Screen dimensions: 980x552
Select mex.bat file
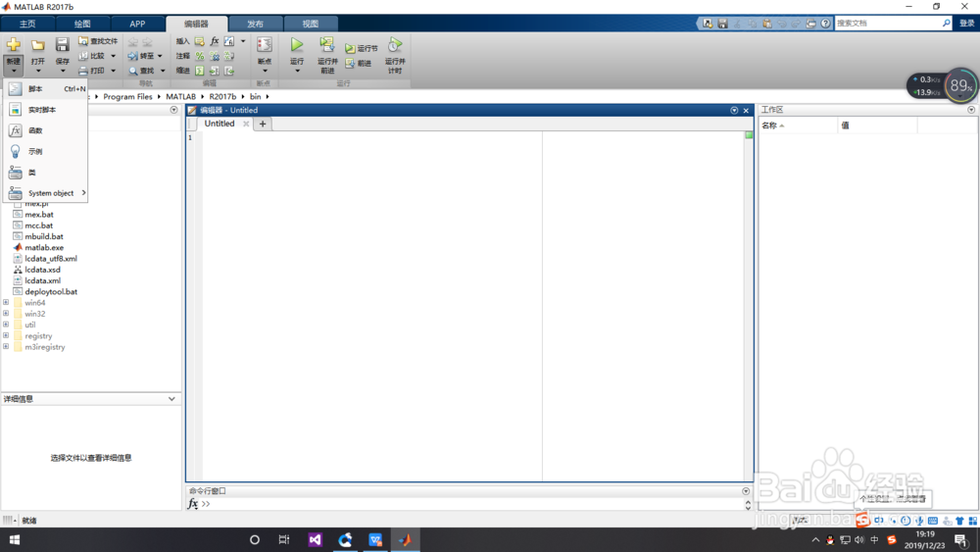39,215
